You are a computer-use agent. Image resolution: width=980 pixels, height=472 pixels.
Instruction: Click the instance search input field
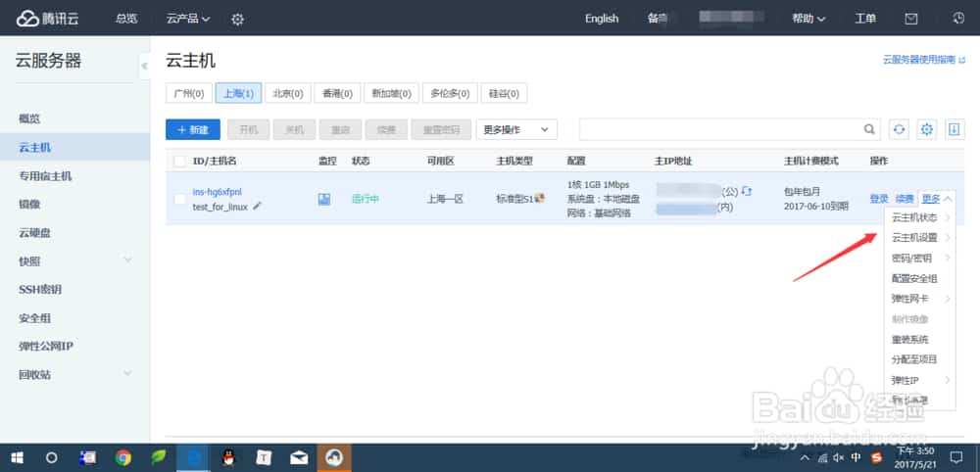(x=720, y=129)
